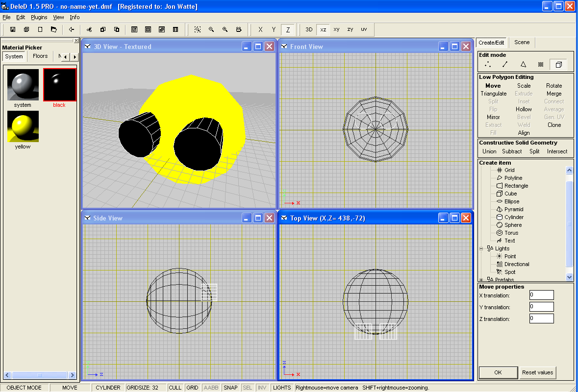The height and width of the screenshot is (392, 578).
Task: Click the X translation input field
Action: (541, 294)
